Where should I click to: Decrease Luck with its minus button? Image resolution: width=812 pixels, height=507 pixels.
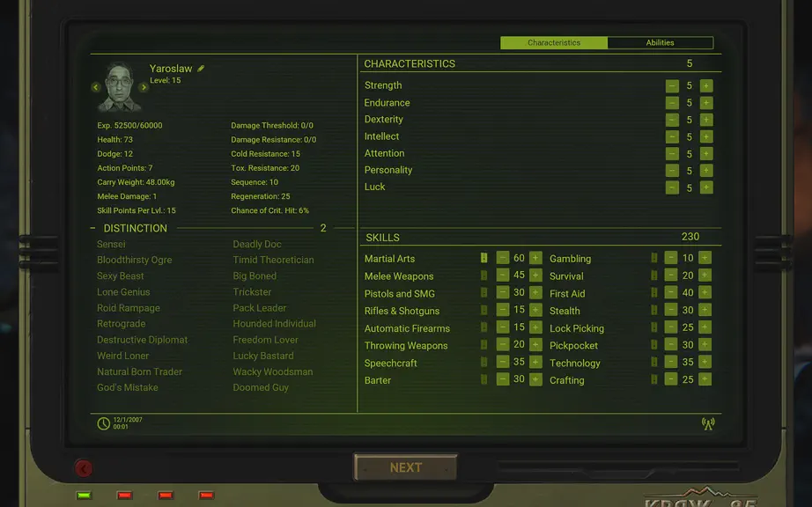point(672,187)
